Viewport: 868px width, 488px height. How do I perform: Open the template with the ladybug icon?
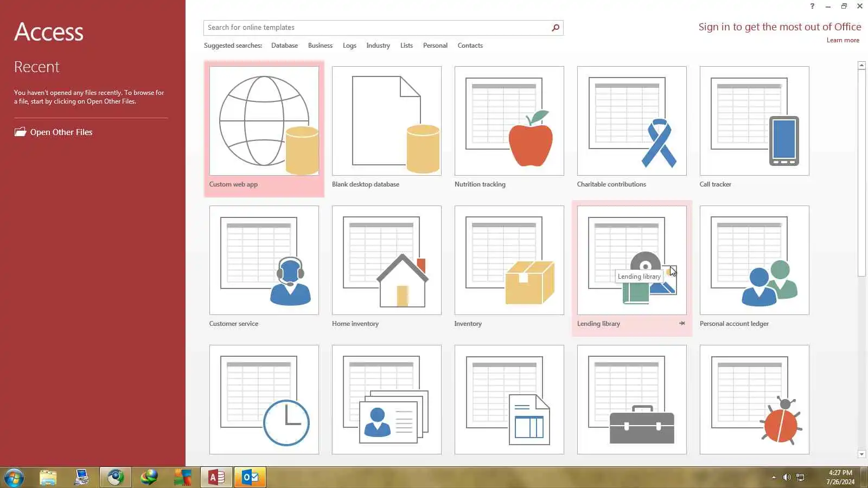click(x=755, y=400)
